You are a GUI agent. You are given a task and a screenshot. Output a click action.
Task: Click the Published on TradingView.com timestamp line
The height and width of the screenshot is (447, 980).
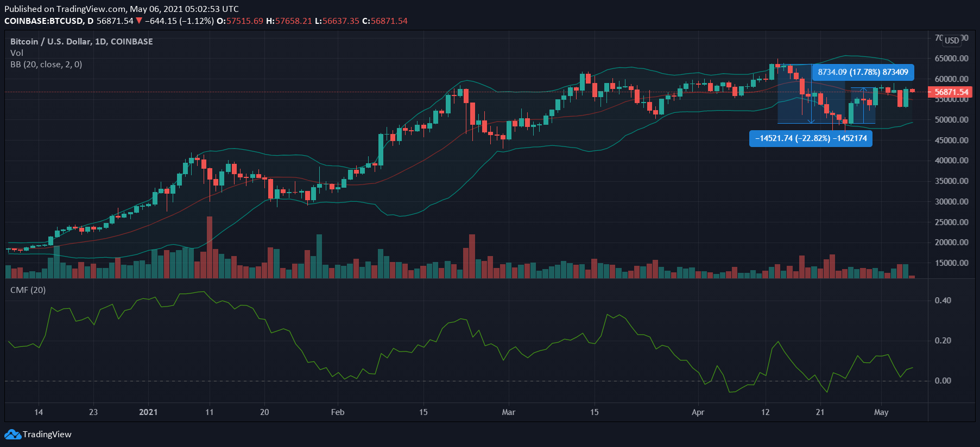[x=122, y=9]
